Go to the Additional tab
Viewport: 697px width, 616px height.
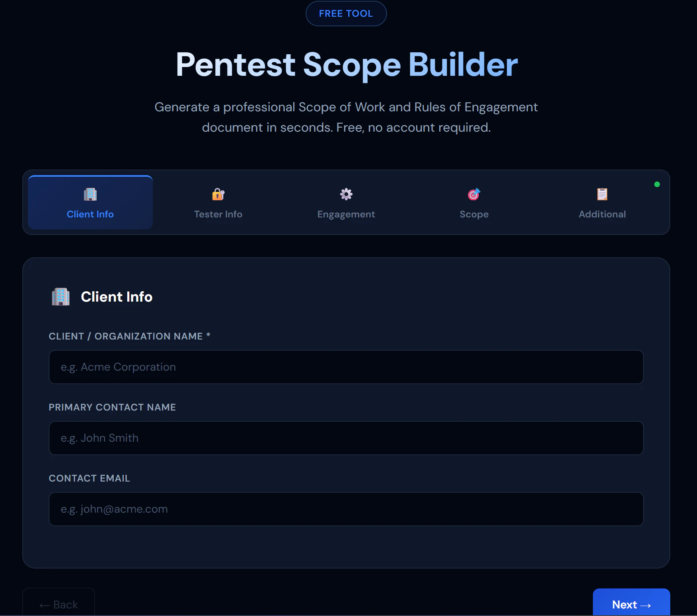pyautogui.click(x=602, y=203)
